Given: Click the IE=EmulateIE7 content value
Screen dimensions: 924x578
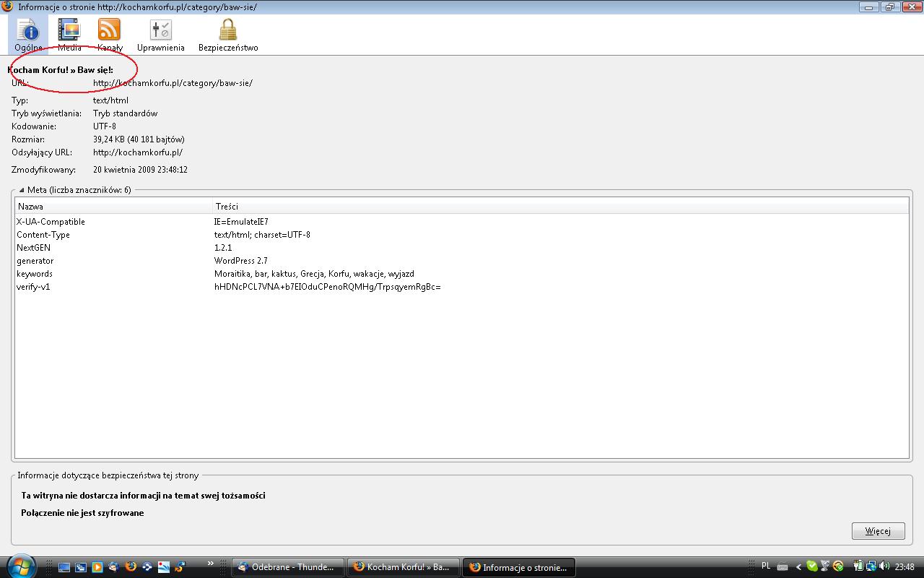Looking at the screenshot, I should [x=241, y=222].
